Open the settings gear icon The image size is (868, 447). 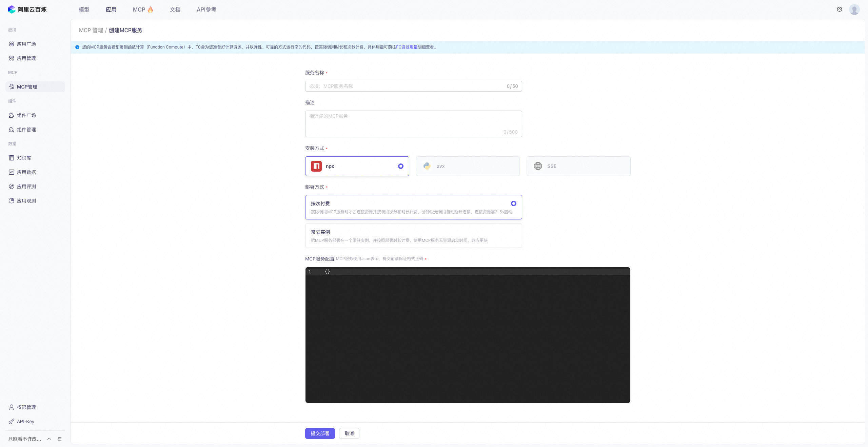click(x=839, y=9)
